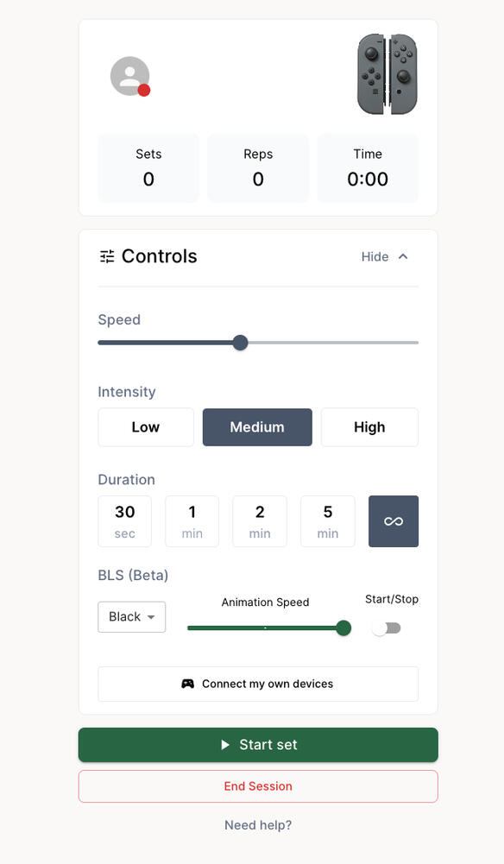Set intensity to Low
This screenshot has width=504, height=864.
click(x=146, y=427)
